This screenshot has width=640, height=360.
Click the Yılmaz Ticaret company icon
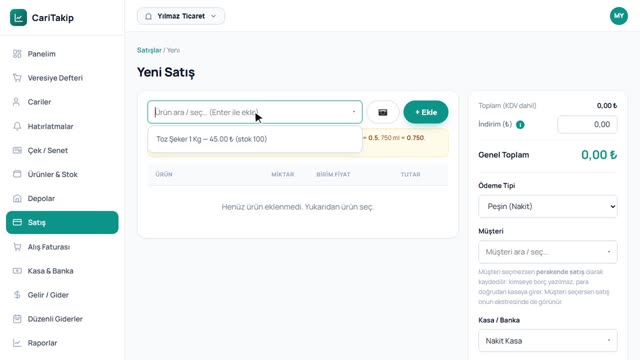(149, 16)
